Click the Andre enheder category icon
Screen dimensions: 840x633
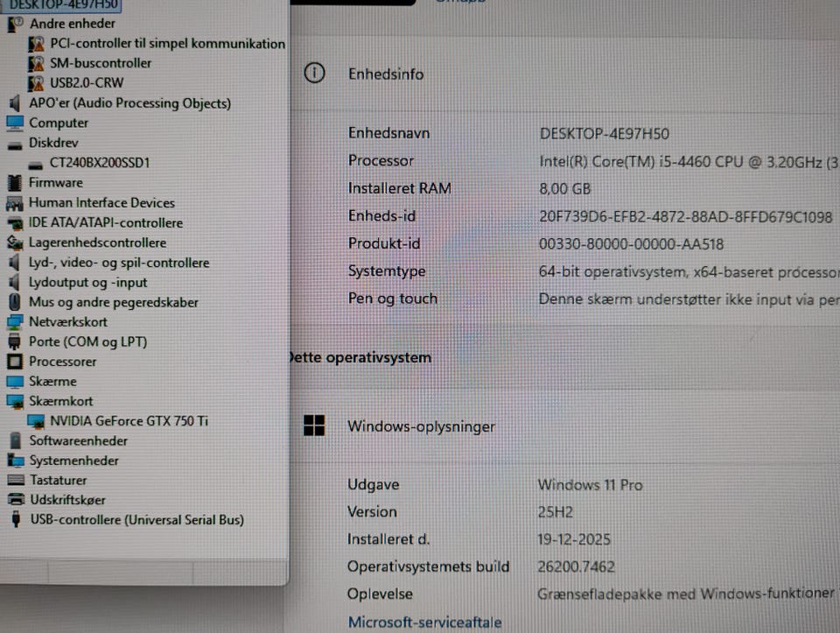pos(16,24)
